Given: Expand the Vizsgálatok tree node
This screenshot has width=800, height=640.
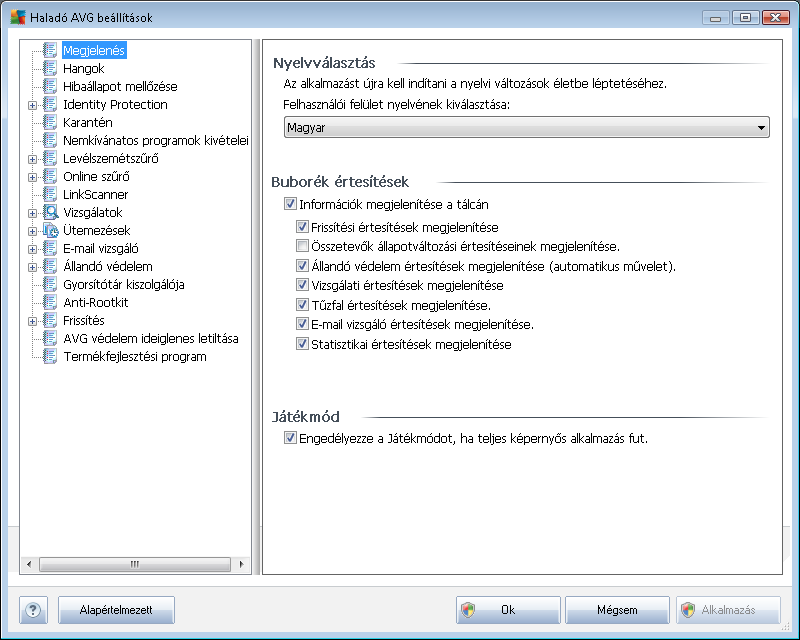Looking at the screenshot, I should tap(32, 213).
